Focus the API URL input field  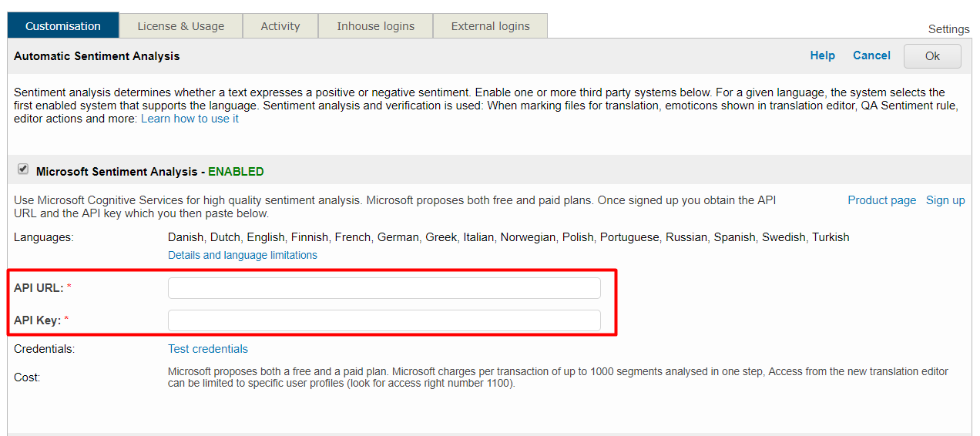coord(384,288)
